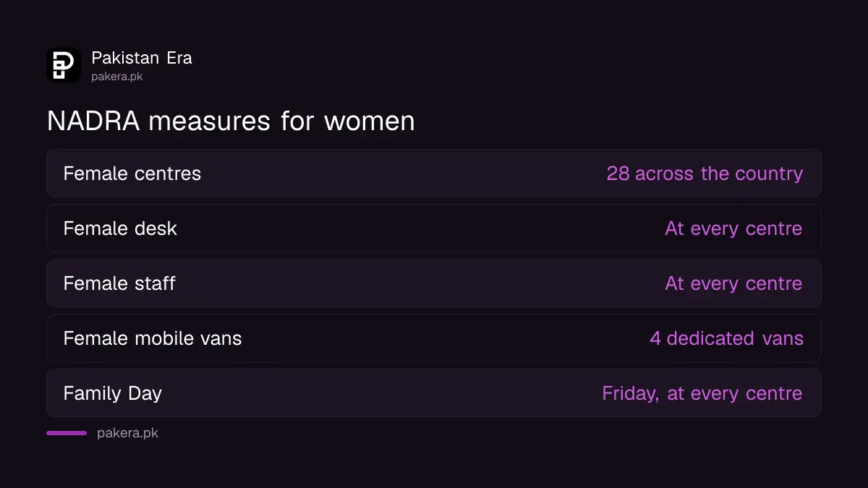Click the Friday, at every centre value
The image size is (868, 488).
coord(702,393)
